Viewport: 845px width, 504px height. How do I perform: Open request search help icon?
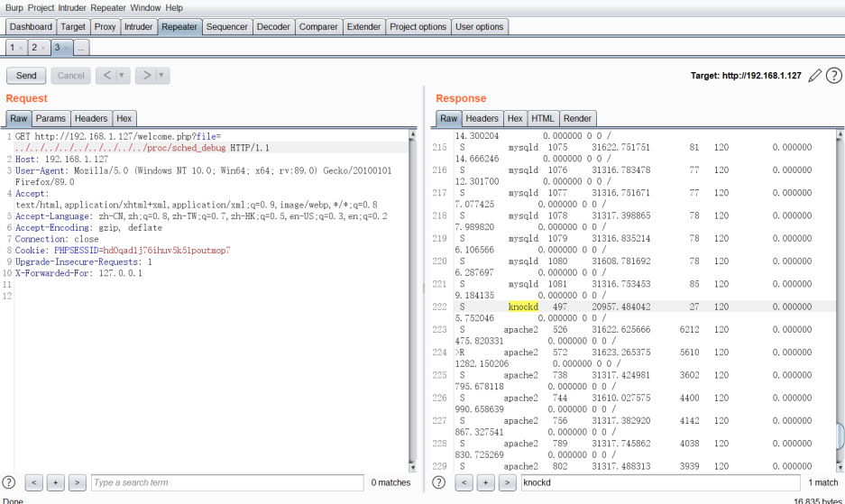coord(9,482)
